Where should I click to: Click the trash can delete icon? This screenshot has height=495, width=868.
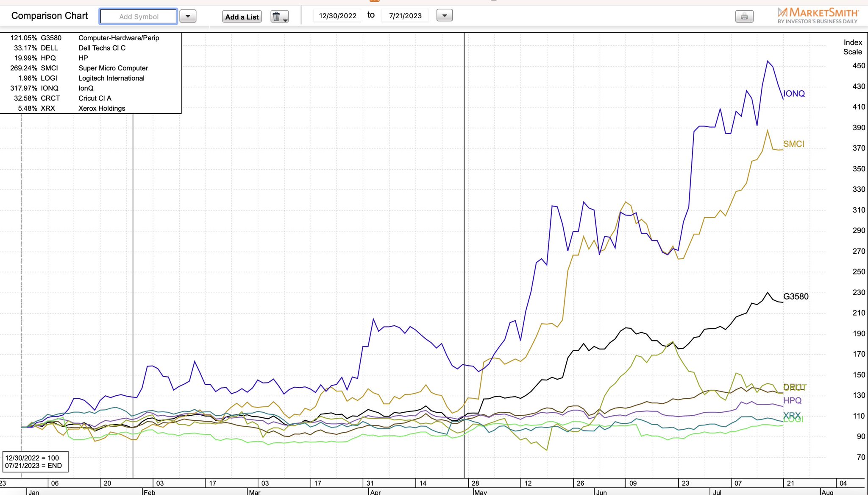click(276, 17)
